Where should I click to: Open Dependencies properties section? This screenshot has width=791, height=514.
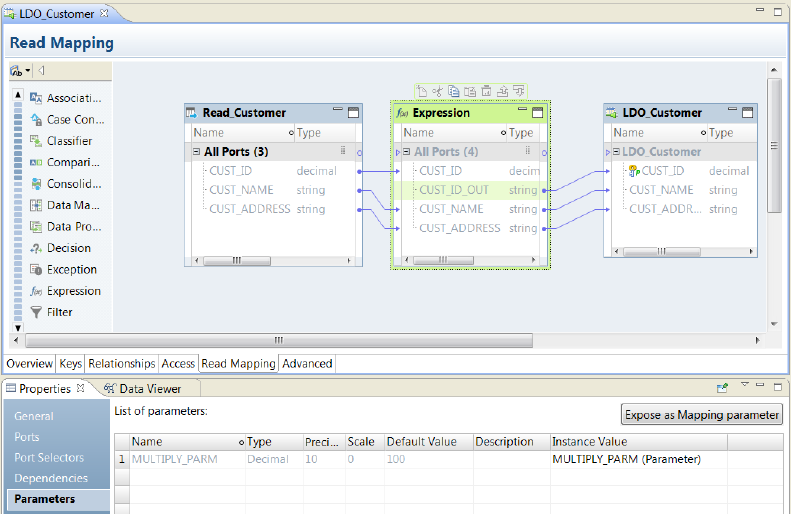51,478
